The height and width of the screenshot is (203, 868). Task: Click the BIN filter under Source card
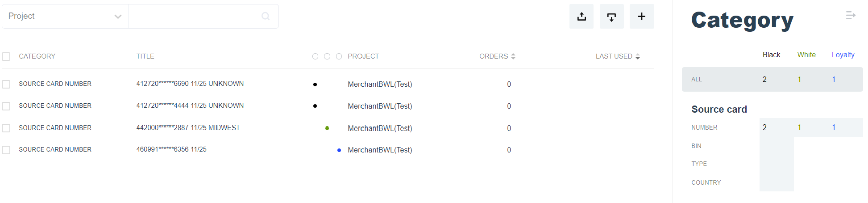coord(696,146)
